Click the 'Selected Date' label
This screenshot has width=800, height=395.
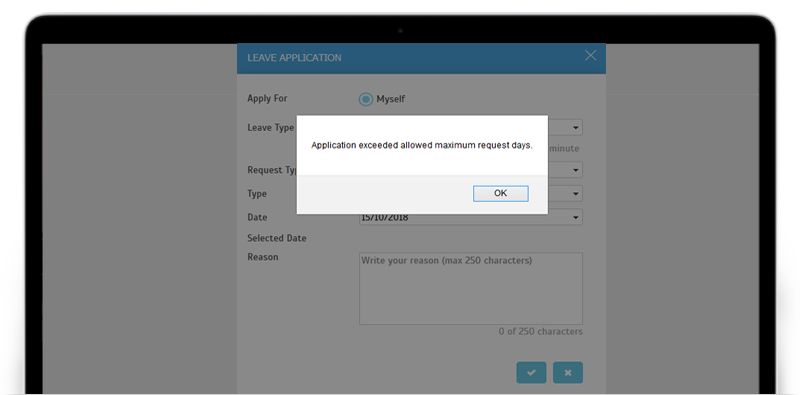(x=277, y=238)
